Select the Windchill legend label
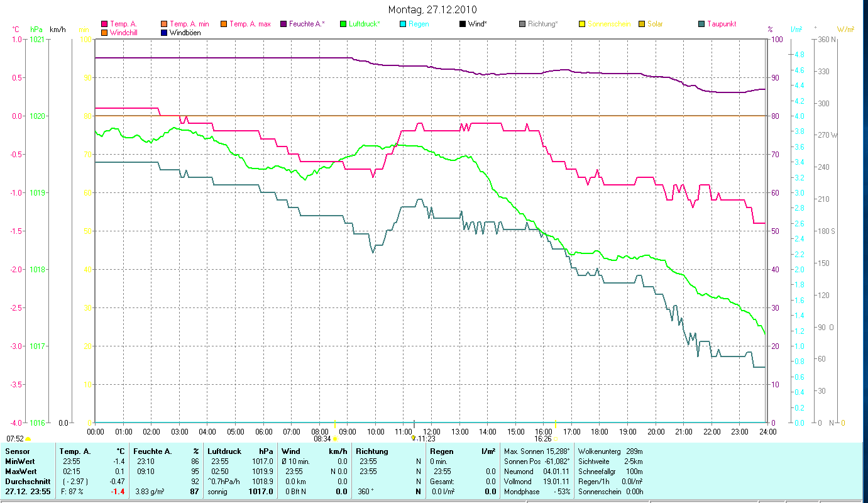Viewport: 868px width, 503px height. pos(125,32)
